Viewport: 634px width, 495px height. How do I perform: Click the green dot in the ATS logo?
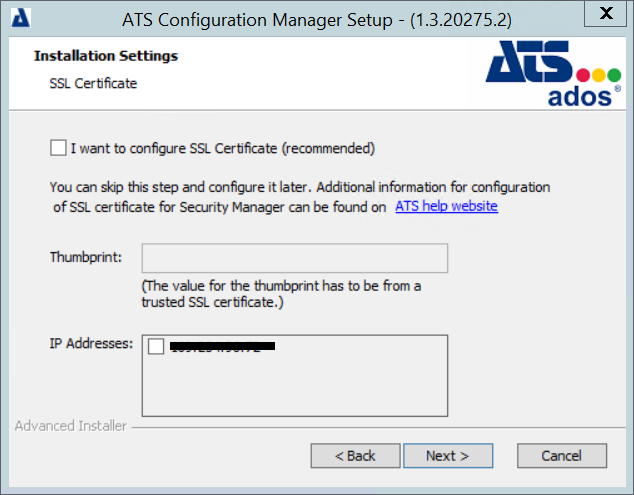tap(614, 75)
